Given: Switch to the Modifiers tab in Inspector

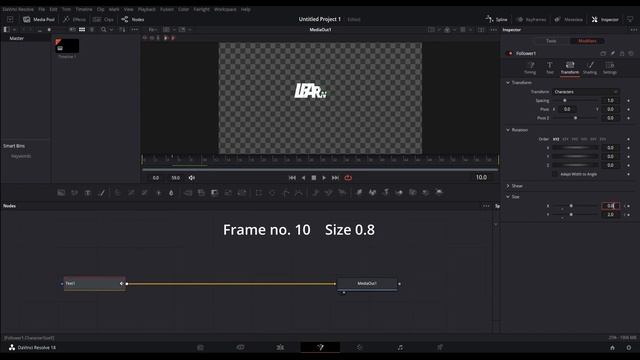Looking at the screenshot, I should point(587,41).
